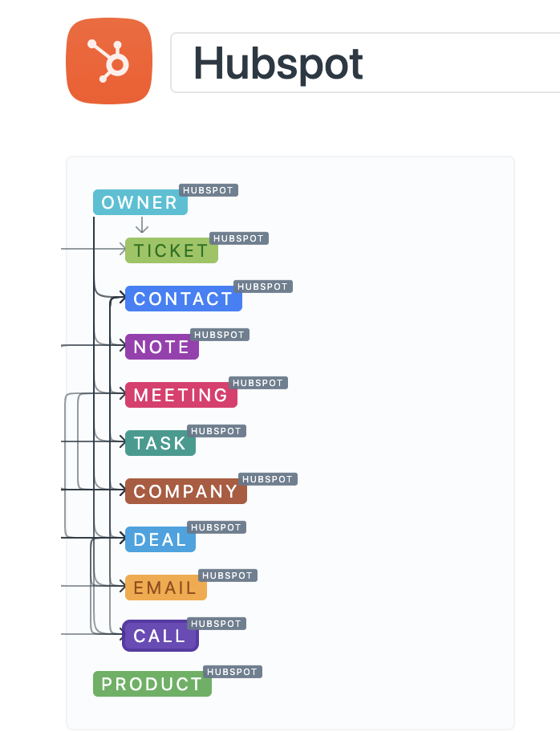Select the brown COMPANY entity node
Image resolution: width=560 pixels, height=732 pixels.
point(185,491)
